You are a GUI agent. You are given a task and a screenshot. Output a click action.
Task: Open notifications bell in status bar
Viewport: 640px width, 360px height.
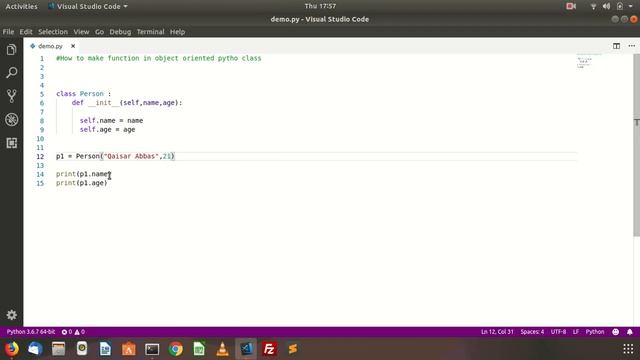tap(629, 332)
